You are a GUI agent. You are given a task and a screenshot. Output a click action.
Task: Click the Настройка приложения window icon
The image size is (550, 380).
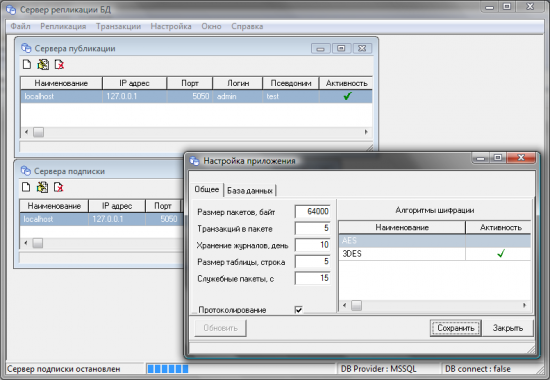coord(194,161)
